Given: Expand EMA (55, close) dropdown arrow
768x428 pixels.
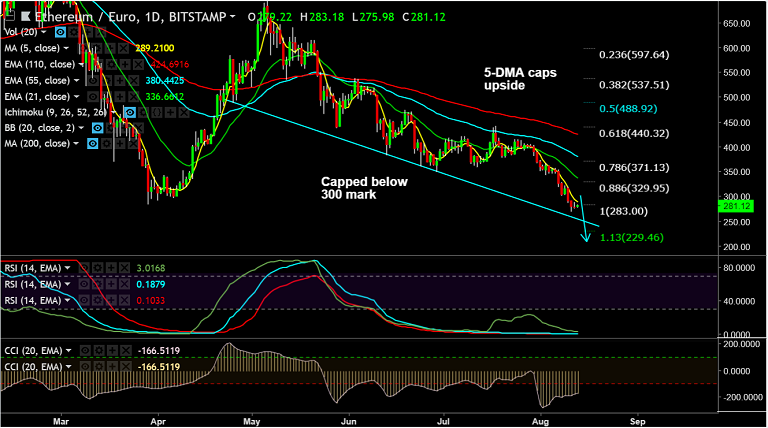Looking at the screenshot, I should tap(76, 80).
